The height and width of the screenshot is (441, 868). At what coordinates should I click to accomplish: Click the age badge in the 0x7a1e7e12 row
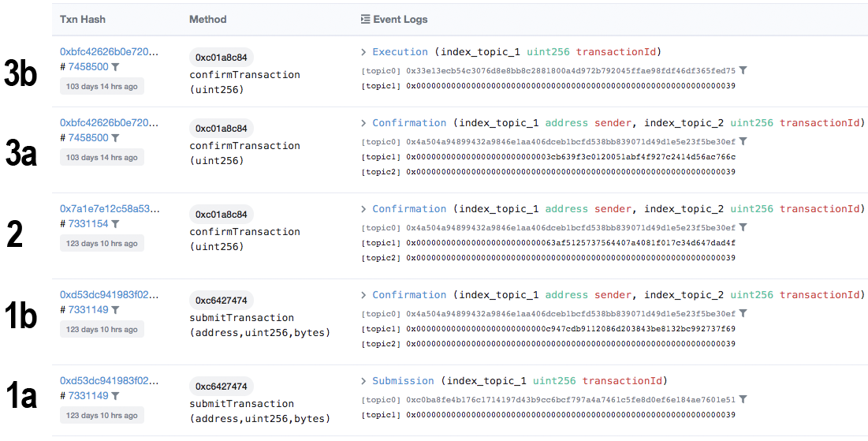(x=102, y=243)
